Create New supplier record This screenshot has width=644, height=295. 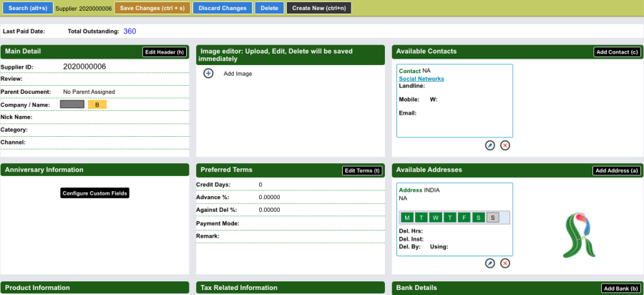[x=319, y=8]
